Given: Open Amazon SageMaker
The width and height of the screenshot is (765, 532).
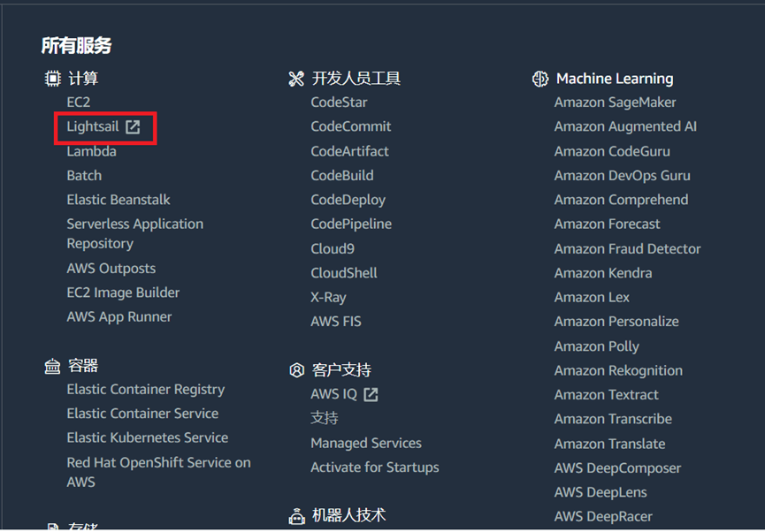Looking at the screenshot, I should (615, 103).
